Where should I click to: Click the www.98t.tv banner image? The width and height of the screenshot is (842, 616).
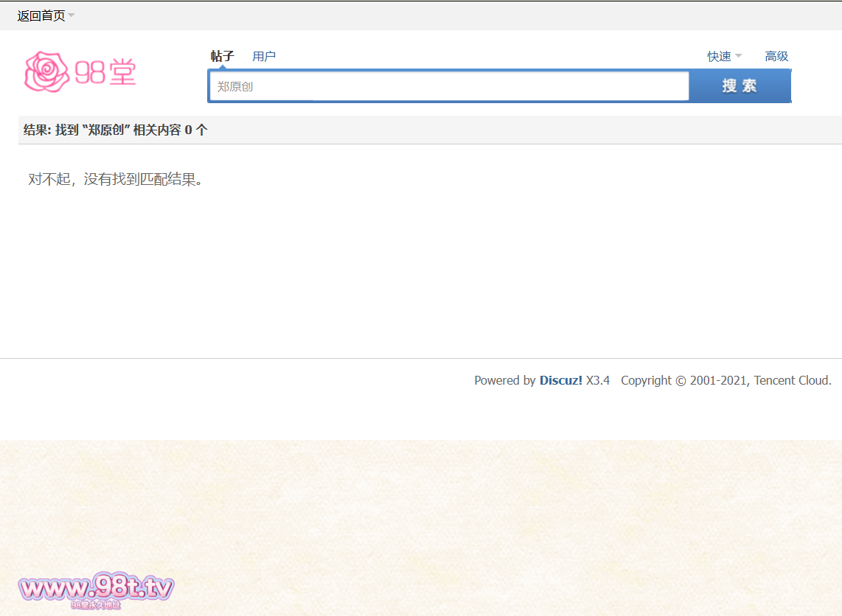96,587
